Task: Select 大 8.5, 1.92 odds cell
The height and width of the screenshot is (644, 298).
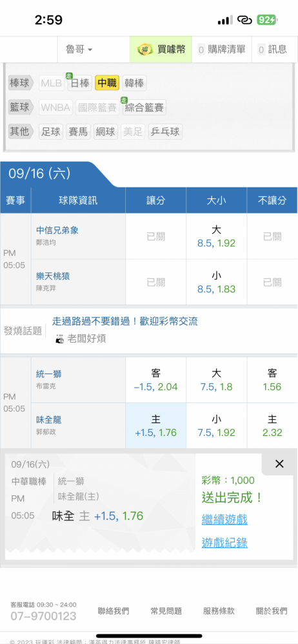Action: pos(217,236)
